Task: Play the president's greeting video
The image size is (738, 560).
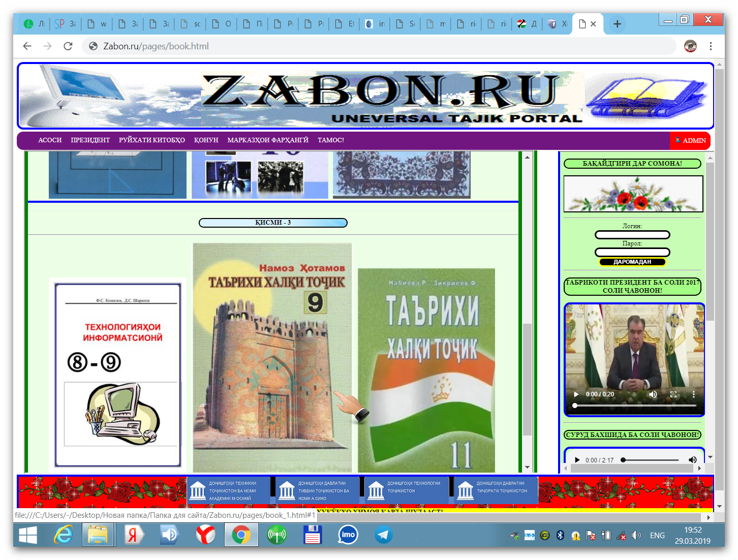Action: (576, 394)
